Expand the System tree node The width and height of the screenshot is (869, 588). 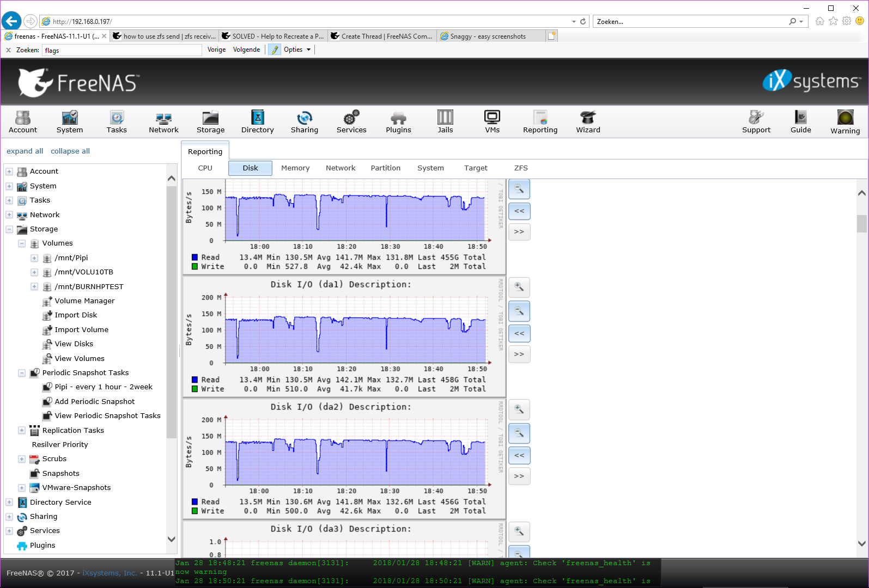click(x=9, y=186)
